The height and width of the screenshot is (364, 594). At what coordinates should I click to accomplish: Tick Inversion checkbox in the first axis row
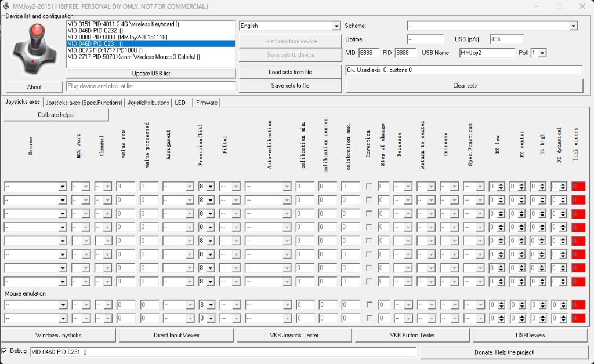[x=368, y=186]
